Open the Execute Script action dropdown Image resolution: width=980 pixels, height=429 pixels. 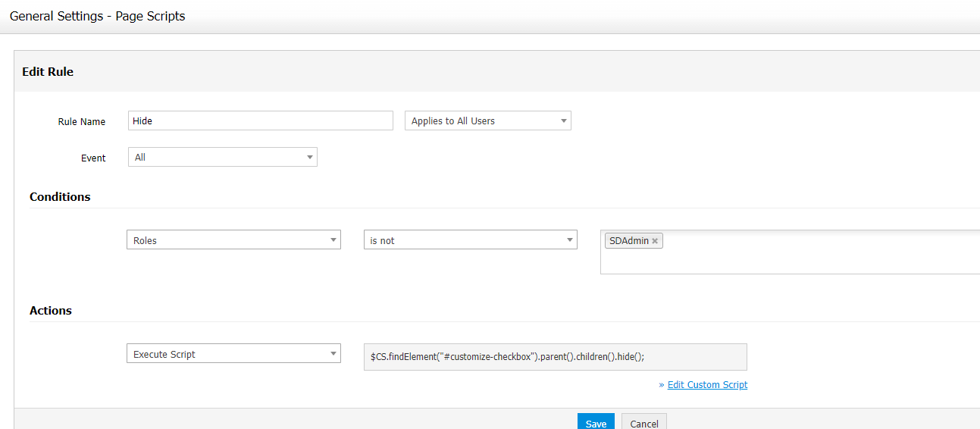(233, 354)
